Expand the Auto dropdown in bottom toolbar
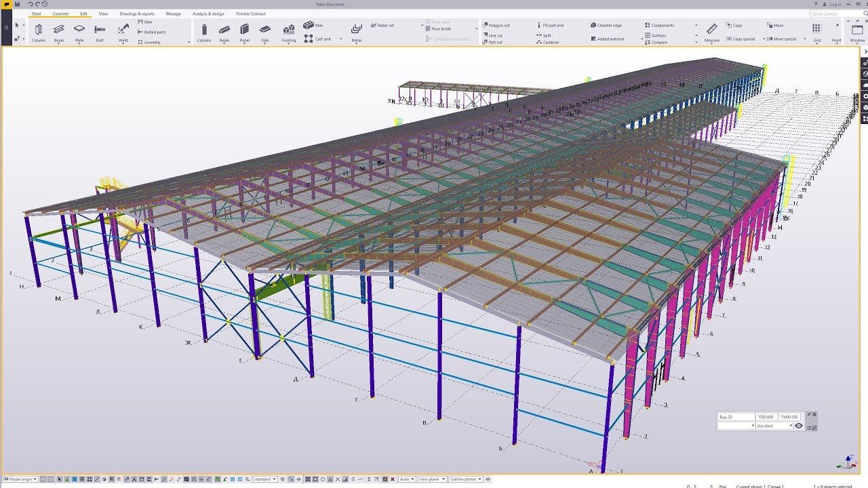 pos(406,479)
